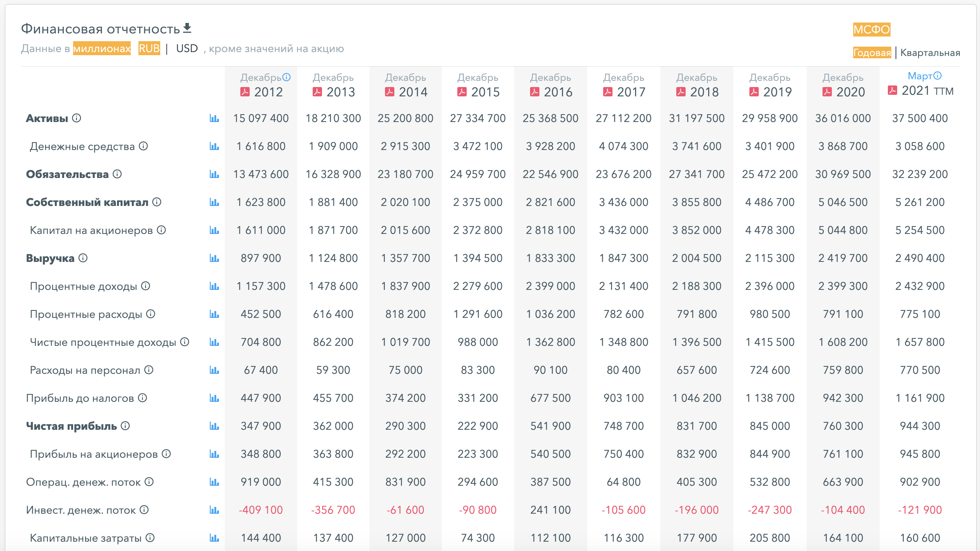Open the info icon on the Декабрь 2012 header

(x=287, y=77)
